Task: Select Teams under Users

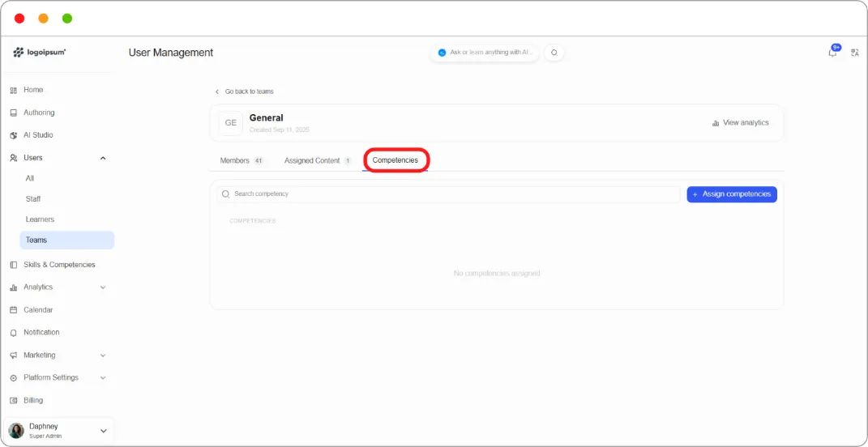Action: (x=67, y=240)
